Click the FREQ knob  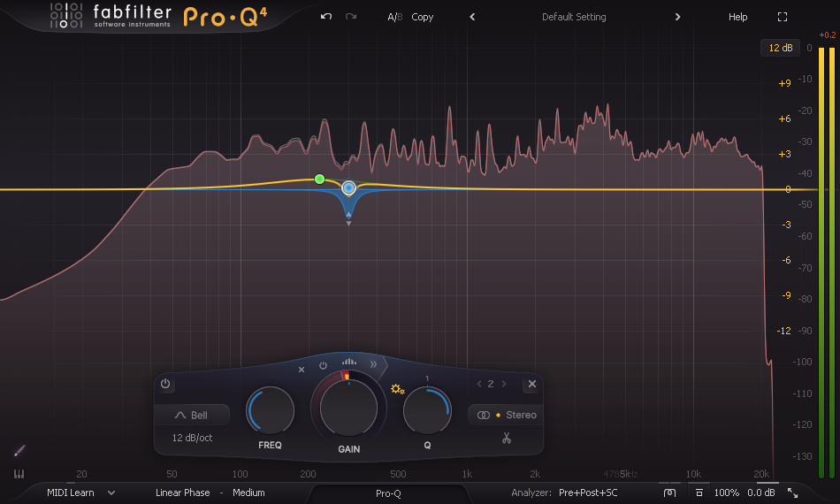click(x=270, y=411)
